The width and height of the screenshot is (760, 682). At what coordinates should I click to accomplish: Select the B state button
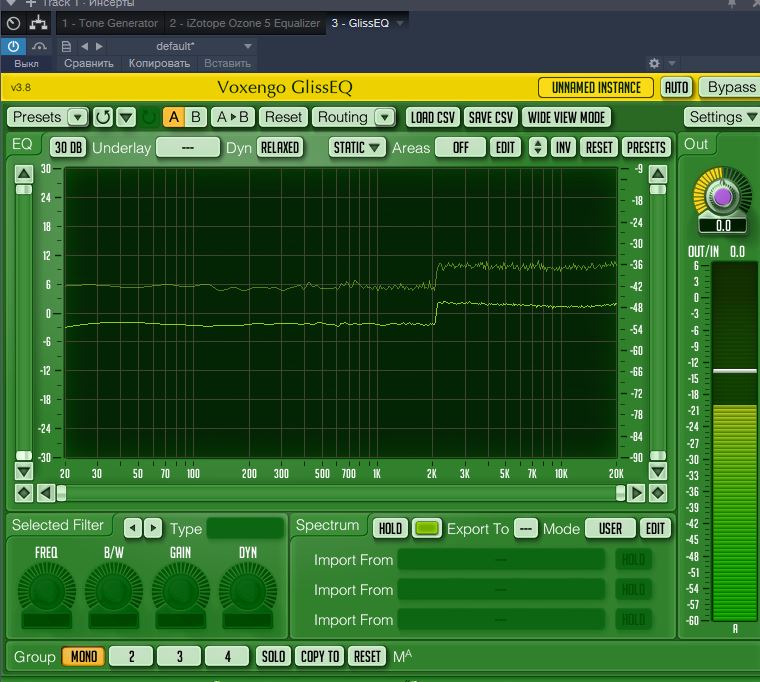(196, 117)
